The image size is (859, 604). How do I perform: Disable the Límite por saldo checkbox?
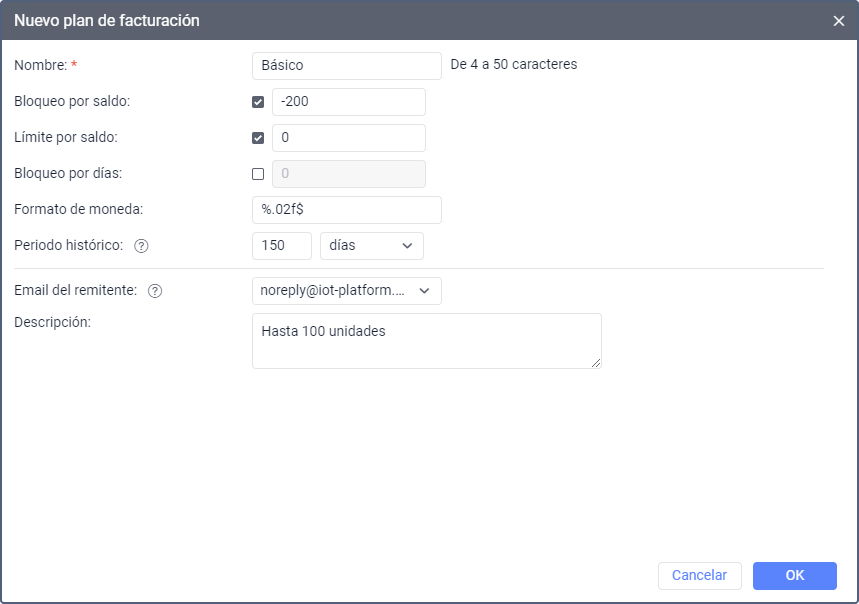pyautogui.click(x=258, y=138)
